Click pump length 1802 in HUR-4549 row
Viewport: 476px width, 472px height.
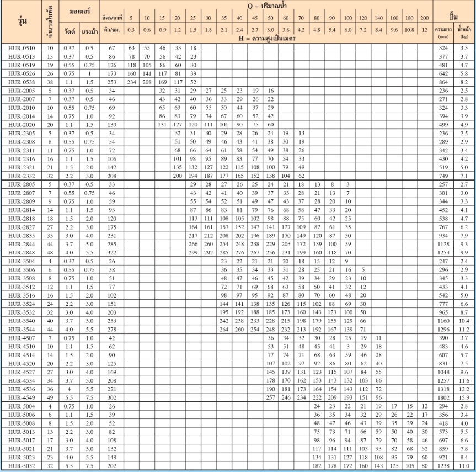point(443,397)
